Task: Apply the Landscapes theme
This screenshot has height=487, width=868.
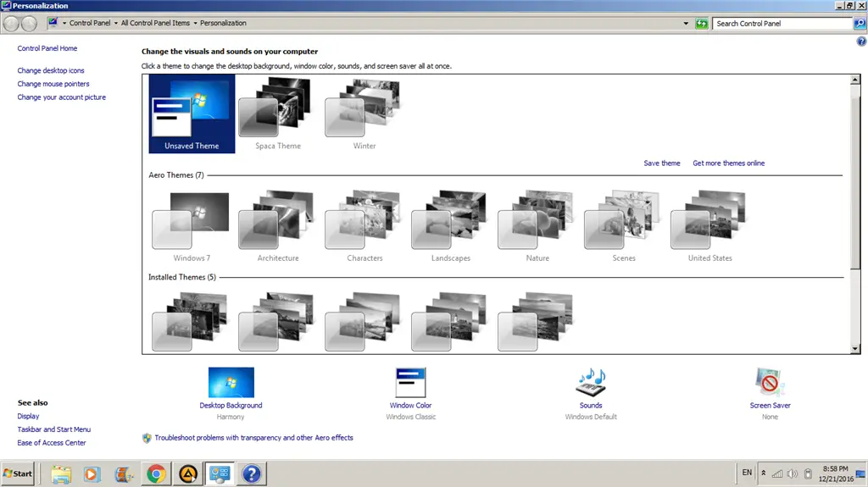Action: (x=451, y=226)
